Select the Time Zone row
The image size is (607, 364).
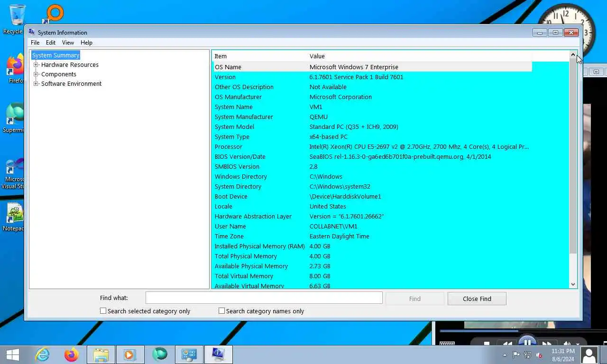(x=372, y=236)
